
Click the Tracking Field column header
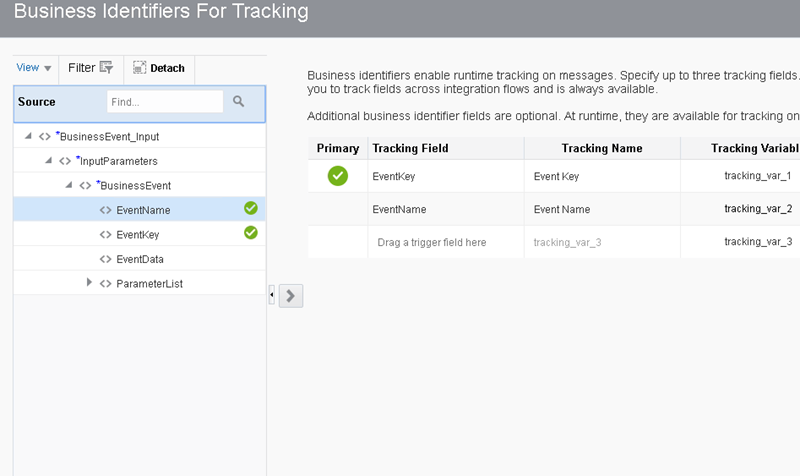[x=446, y=148]
